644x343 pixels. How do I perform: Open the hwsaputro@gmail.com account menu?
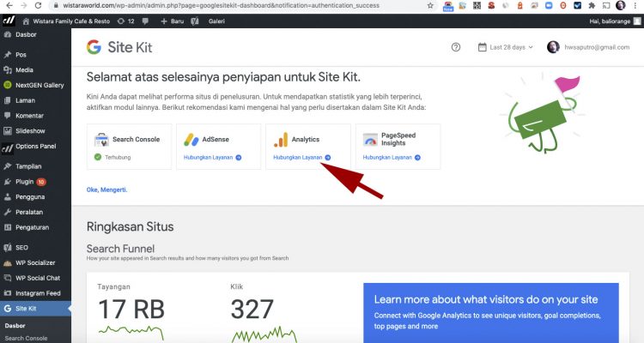pos(588,47)
